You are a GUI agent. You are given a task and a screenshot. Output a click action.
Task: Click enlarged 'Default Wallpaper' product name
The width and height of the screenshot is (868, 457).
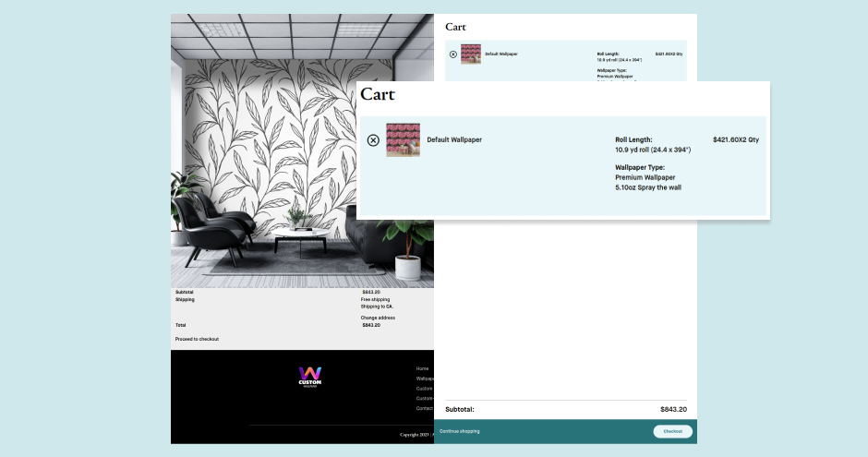(x=454, y=140)
